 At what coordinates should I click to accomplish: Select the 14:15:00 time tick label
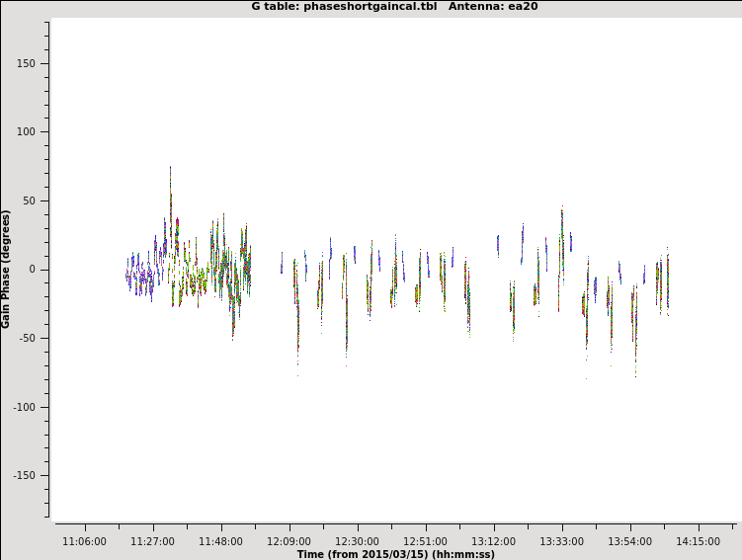[x=698, y=541]
